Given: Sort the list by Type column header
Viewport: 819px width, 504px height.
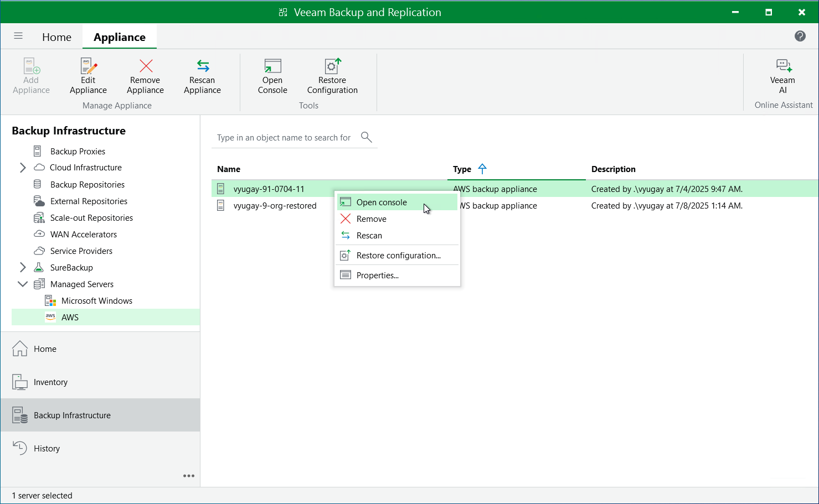Looking at the screenshot, I should tap(462, 169).
